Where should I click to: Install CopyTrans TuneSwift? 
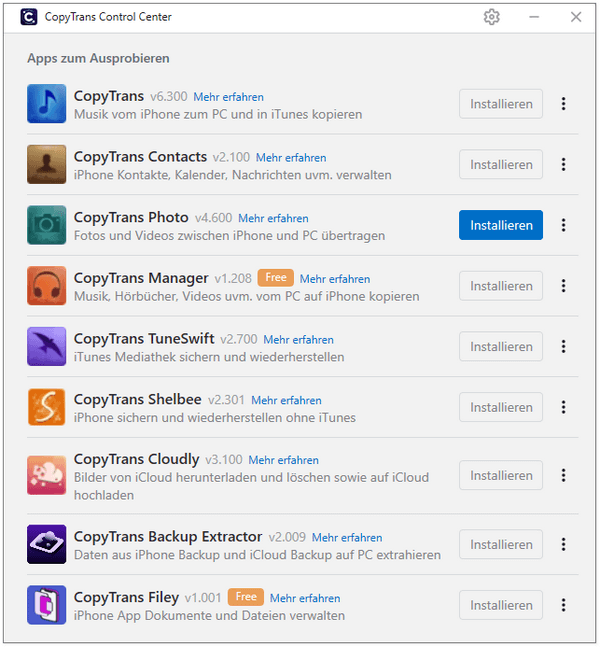(x=501, y=346)
